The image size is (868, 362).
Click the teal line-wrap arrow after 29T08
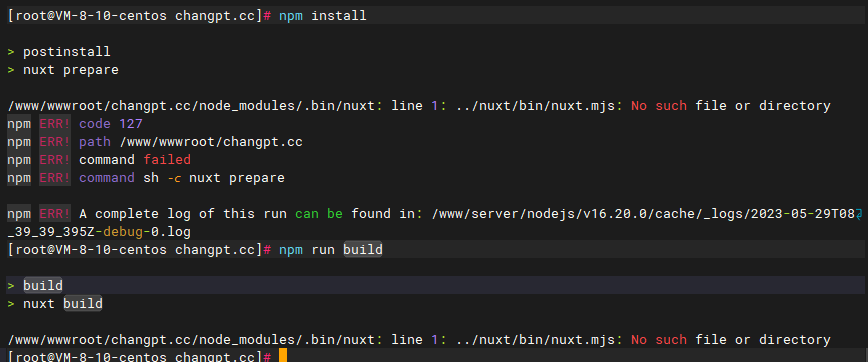[859, 214]
